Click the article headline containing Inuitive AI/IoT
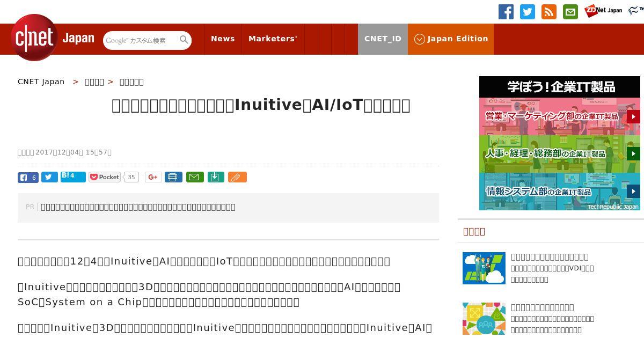Viewport: 644px width, 338px height. click(261, 105)
